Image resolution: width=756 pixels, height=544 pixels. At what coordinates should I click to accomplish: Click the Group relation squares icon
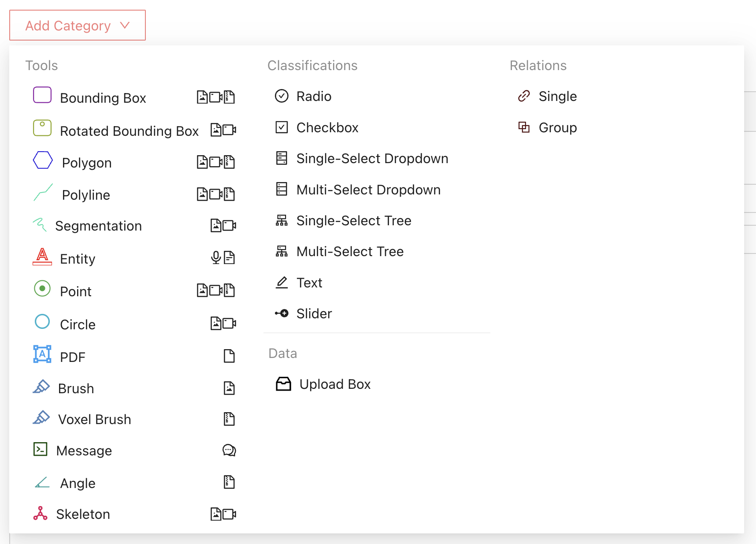(x=524, y=127)
